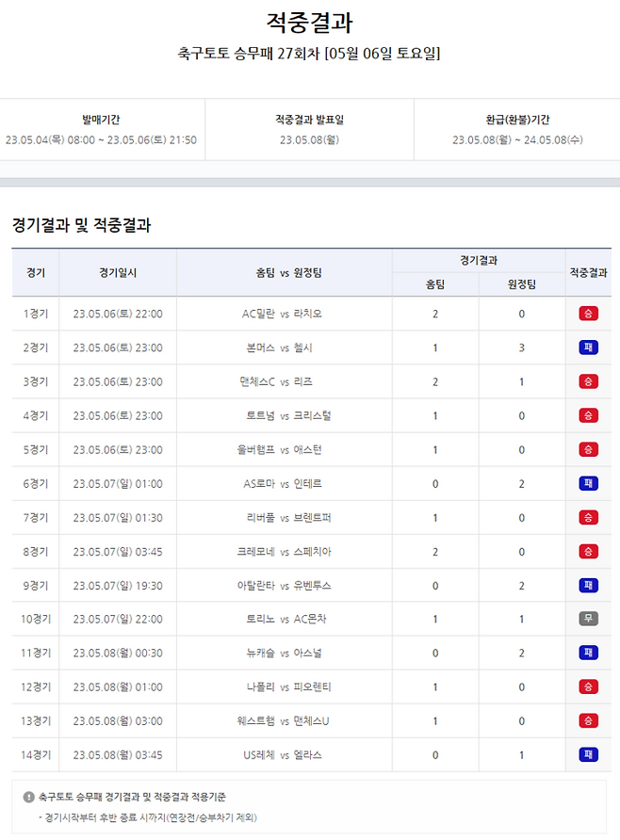Click the date 23.05.08(월) 00:30
This screenshot has height=840, width=620.
click(118, 653)
